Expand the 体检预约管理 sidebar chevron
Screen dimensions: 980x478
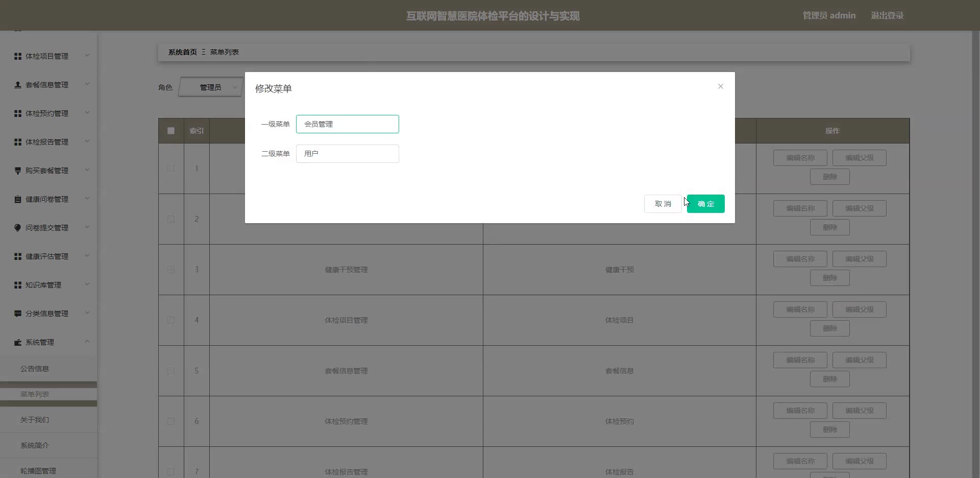(x=87, y=113)
